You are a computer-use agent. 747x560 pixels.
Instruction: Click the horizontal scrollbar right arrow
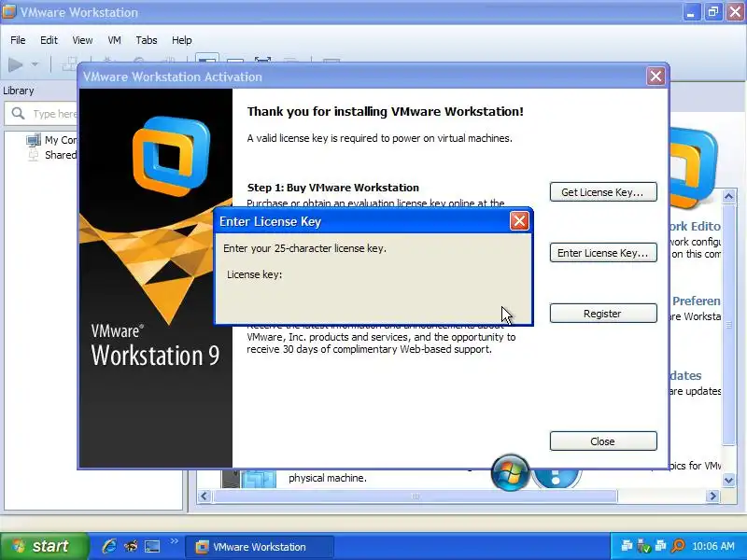pos(712,497)
